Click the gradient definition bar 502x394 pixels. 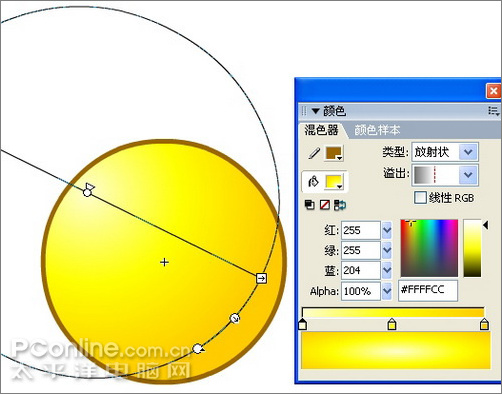pyautogui.click(x=393, y=312)
